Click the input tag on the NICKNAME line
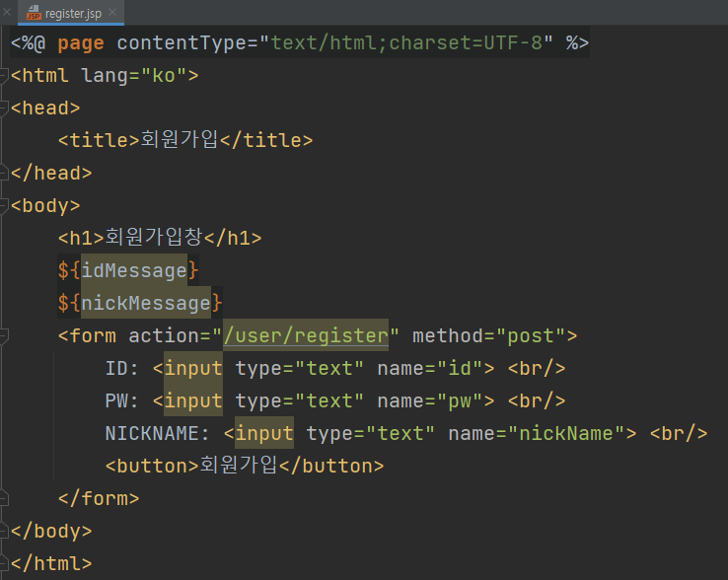The image size is (728, 580). [x=264, y=433]
